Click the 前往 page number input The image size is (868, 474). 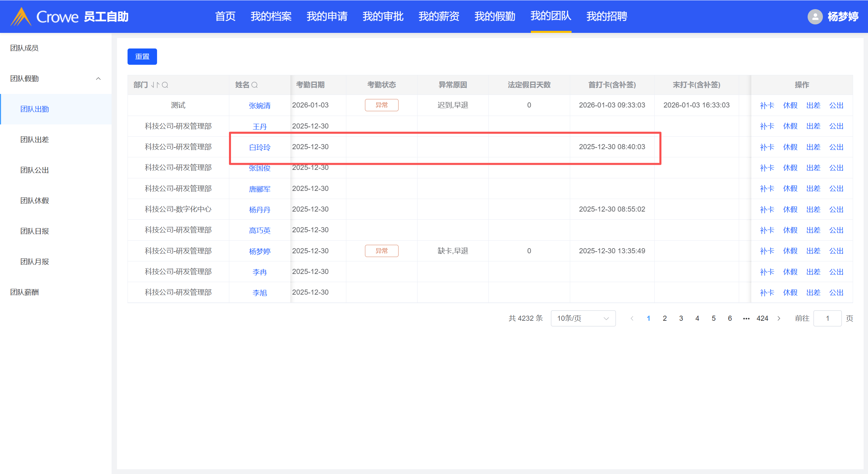(827, 318)
